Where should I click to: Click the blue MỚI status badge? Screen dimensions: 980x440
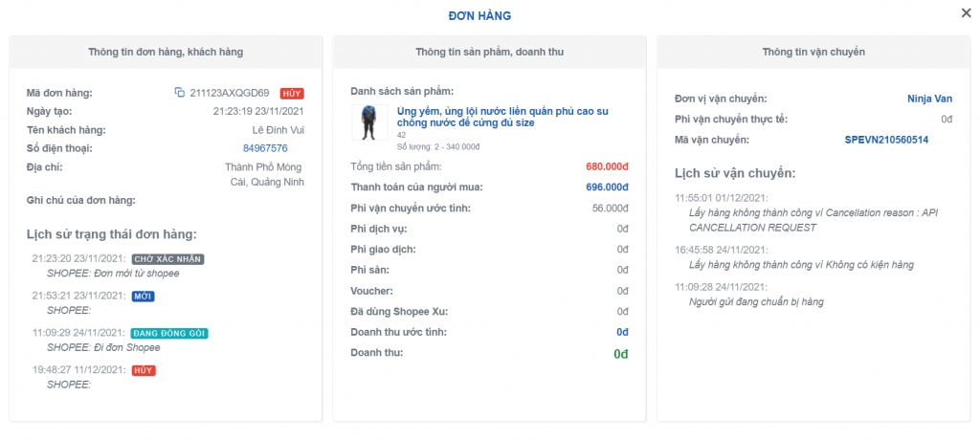(144, 296)
